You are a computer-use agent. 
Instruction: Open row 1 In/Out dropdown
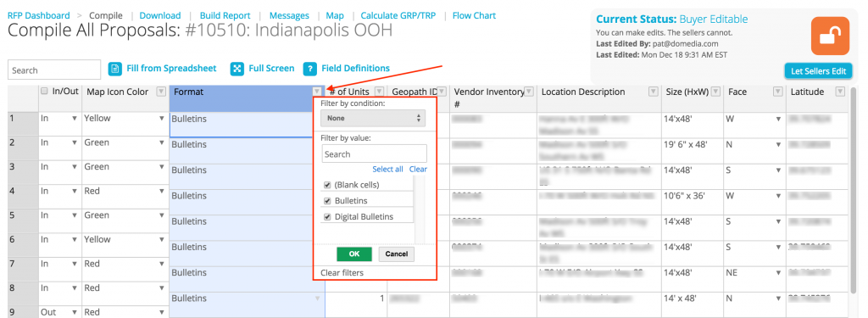(x=75, y=118)
